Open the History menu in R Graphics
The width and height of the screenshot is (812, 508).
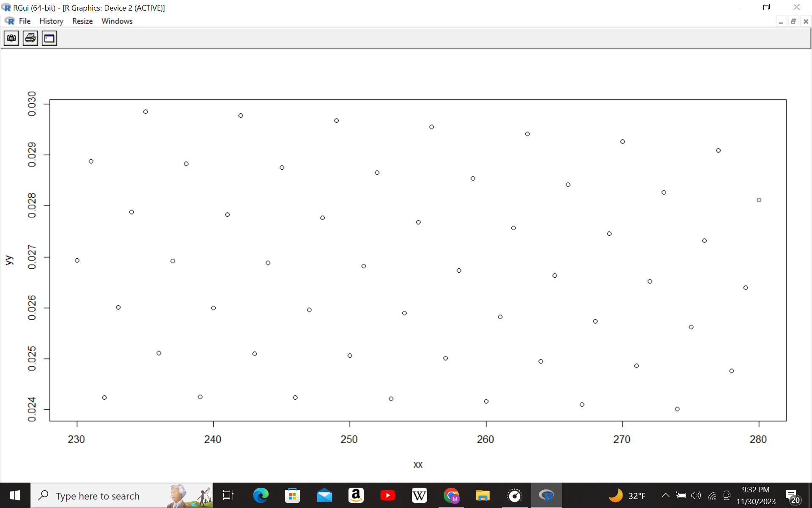tap(50, 21)
